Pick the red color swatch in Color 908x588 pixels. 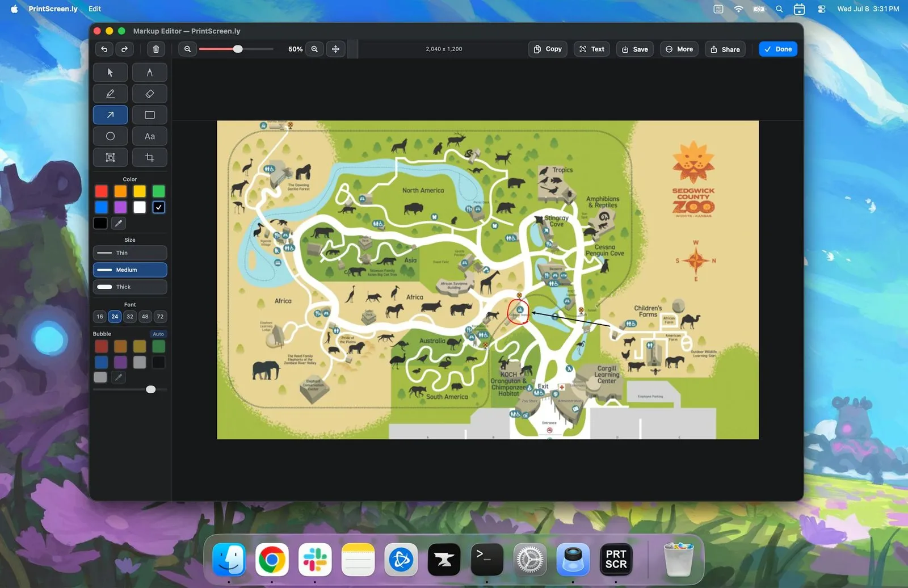pos(102,191)
